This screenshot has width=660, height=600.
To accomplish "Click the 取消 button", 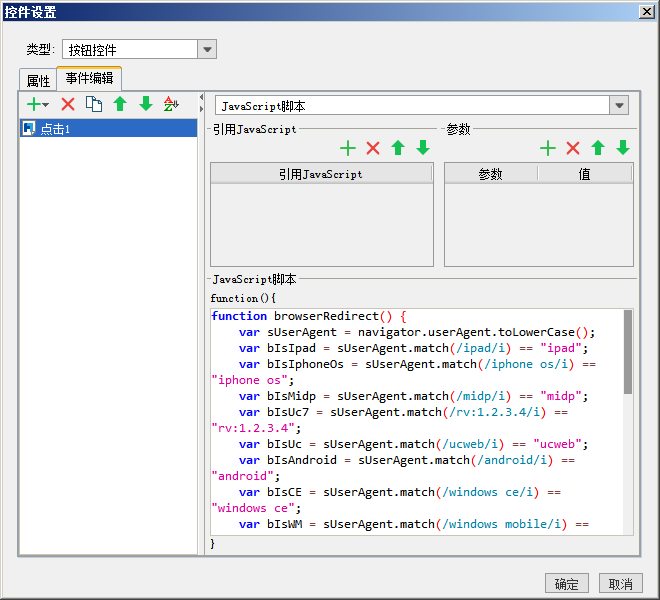I will point(620,584).
